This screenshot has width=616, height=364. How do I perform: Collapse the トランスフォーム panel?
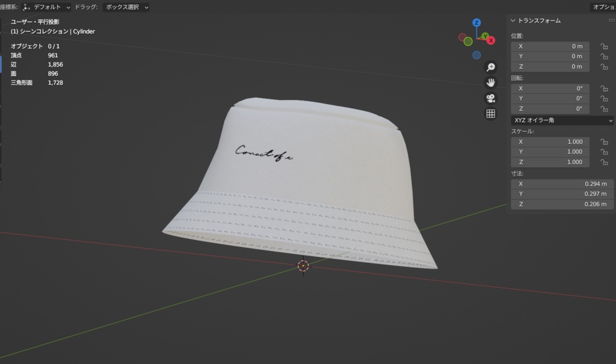click(x=513, y=20)
